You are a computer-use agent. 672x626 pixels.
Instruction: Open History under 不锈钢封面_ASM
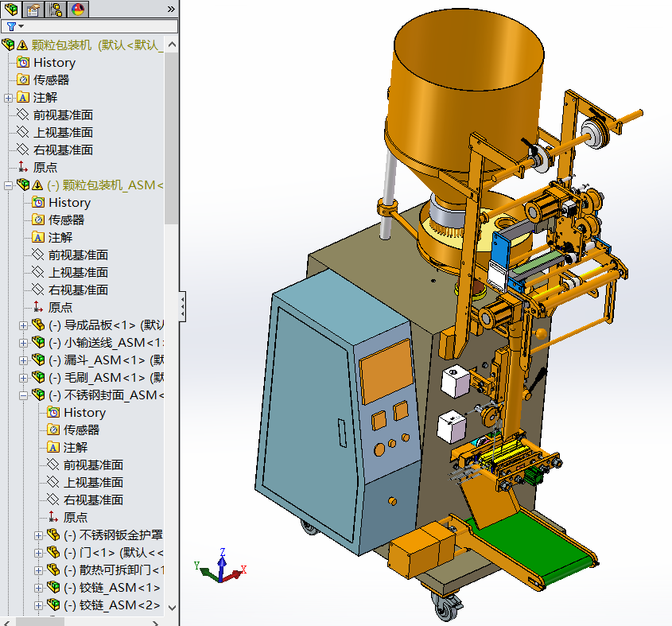point(84,413)
